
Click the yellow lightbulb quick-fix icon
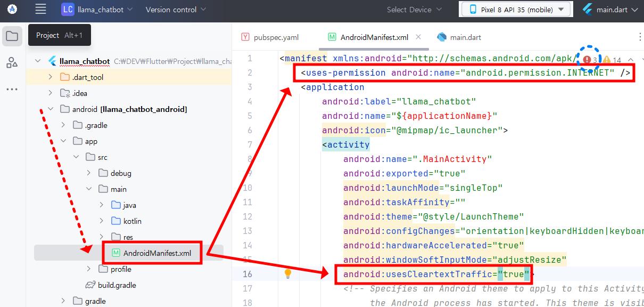[x=288, y=273]
